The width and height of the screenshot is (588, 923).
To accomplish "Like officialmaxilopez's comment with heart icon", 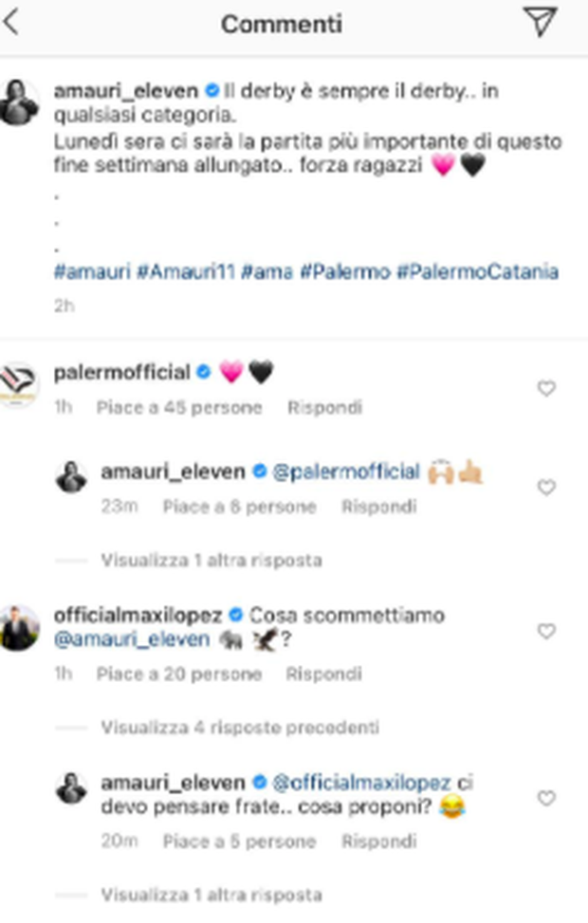I will [547, 632].
